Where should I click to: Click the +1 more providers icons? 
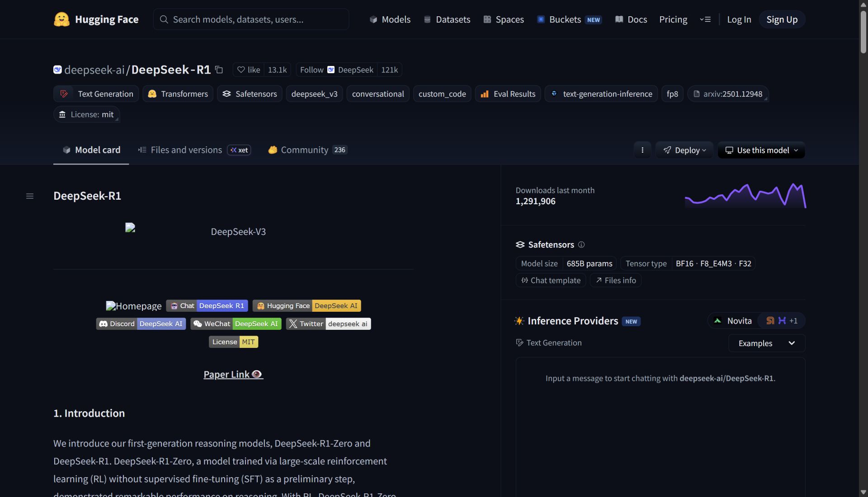pyautogui.click(x=782, y=321)
